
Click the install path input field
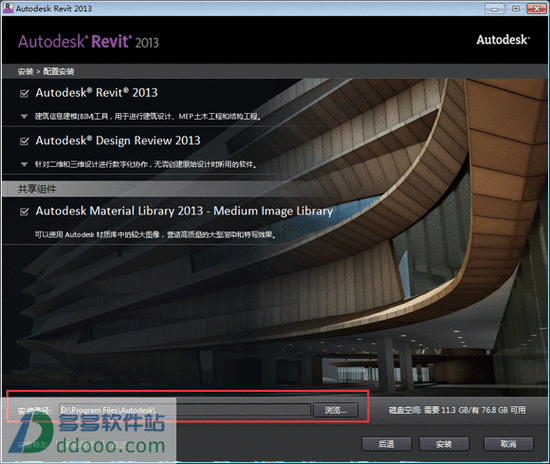(185, 410)
